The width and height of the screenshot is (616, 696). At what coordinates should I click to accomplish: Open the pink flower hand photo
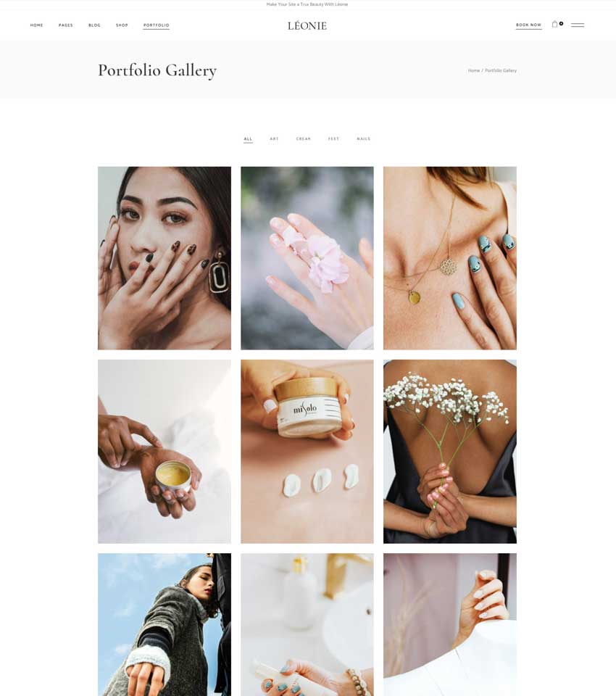point(307,258)
